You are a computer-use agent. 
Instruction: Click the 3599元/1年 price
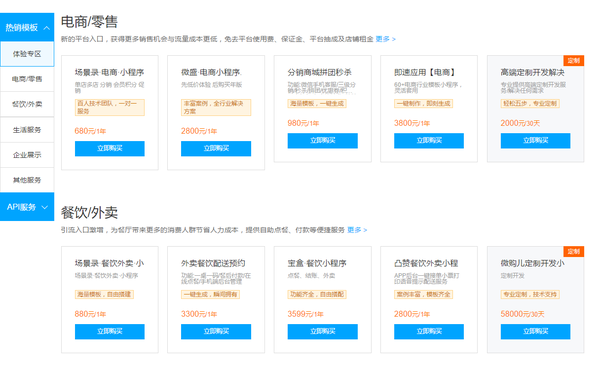point(305,314)
